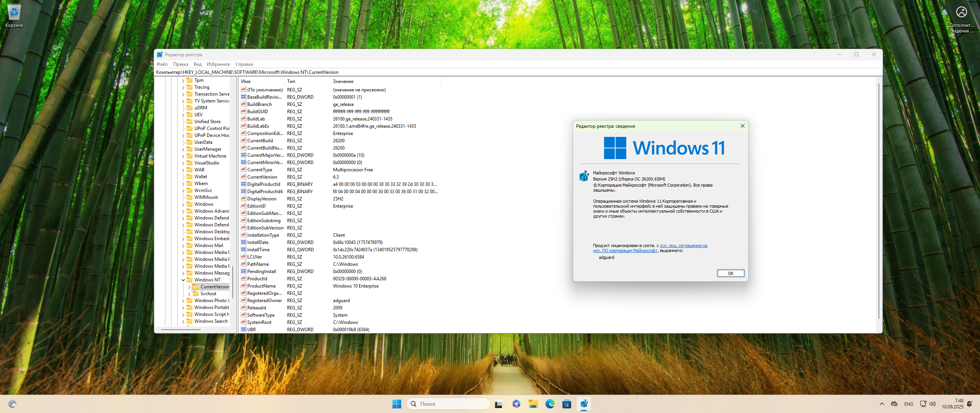This screenshot has width=980, height=413.
Task: Expand the Tpm tree node
Action: coord(183,80)
